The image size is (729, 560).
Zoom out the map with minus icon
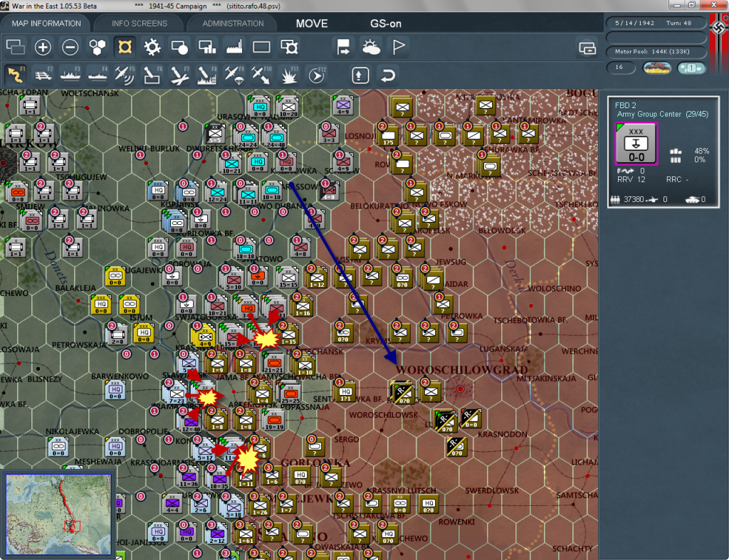[70, 47]
